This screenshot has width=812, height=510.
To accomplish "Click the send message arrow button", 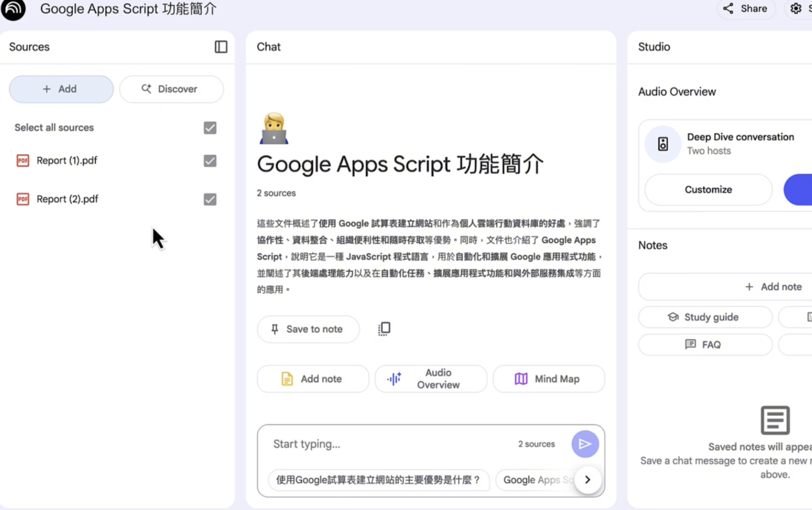I will click(x=585, y=444).
